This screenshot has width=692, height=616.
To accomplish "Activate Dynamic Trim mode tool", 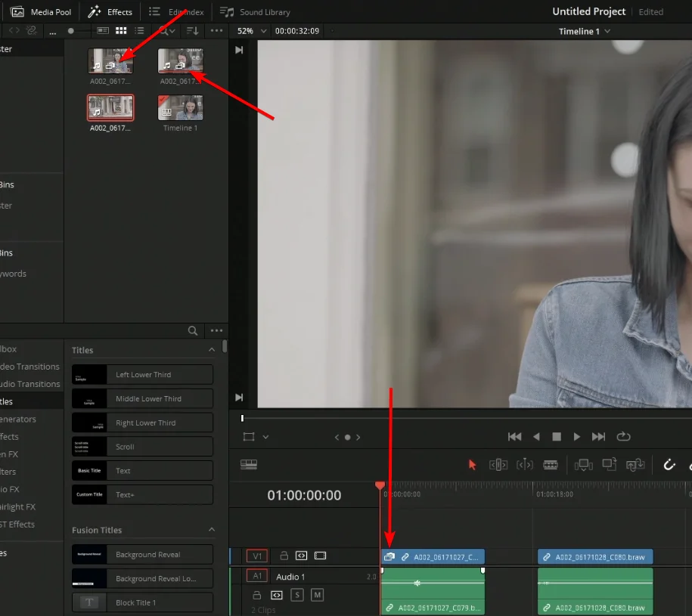I will coord(525,465).
